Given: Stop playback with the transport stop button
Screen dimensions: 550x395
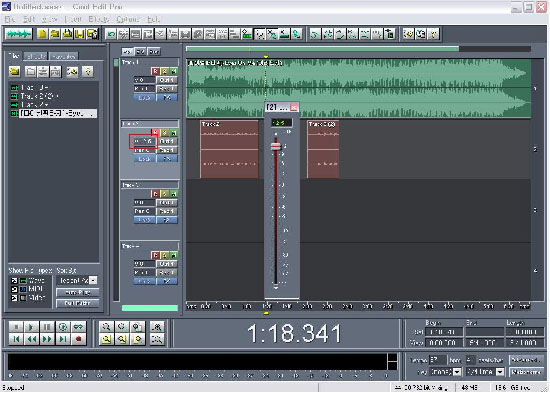Looking at the screenshot, I should click(15, 327).
